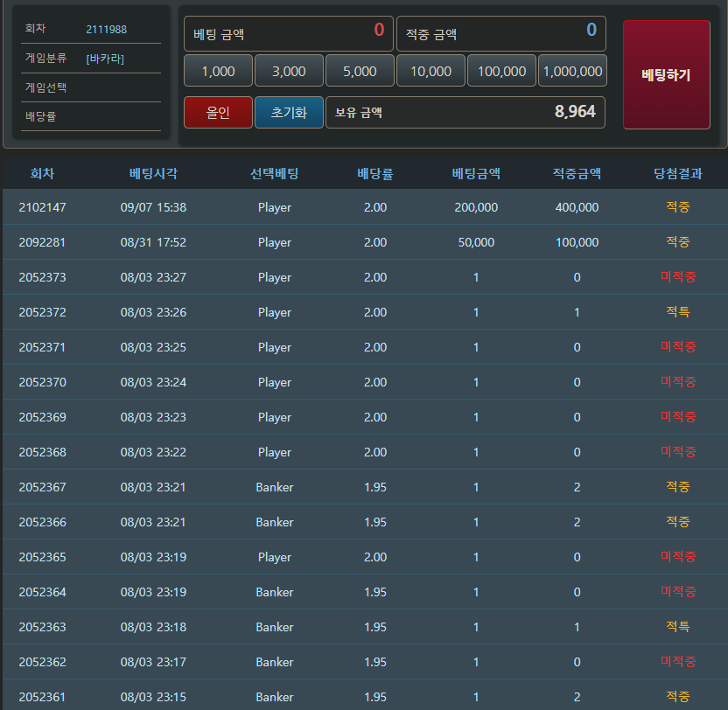The width and height of the screenshot is (728, 710).
Task: Select round 2102147 in the history table
Action: (42, 207)
